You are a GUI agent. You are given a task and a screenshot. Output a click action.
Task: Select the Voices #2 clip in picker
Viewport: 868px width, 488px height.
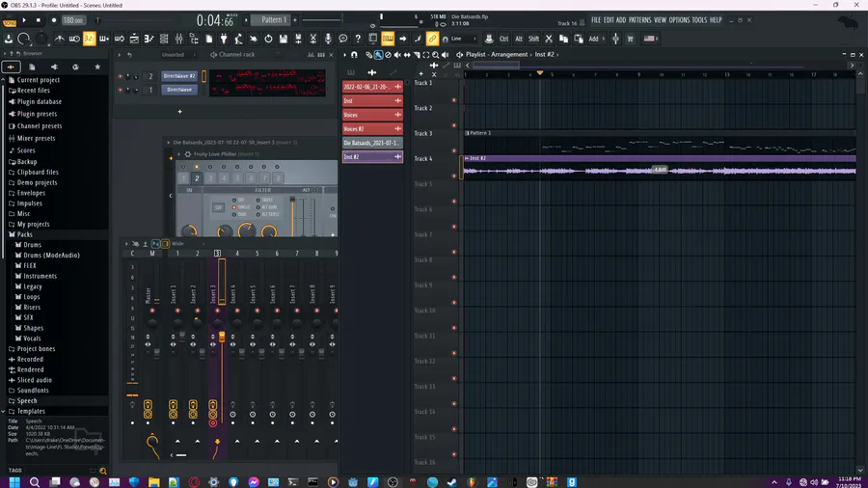(372, 129)
